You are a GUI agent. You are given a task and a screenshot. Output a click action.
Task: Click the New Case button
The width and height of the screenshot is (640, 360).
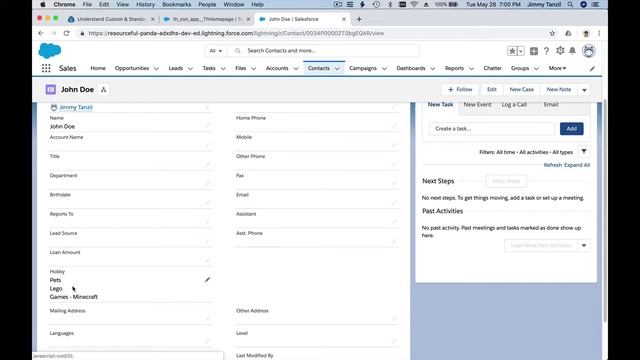pos(522,89)
